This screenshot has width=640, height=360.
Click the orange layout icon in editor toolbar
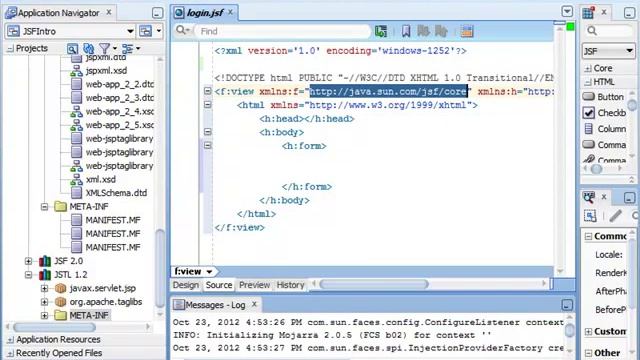pyautogui.click(x=467, y=31)
